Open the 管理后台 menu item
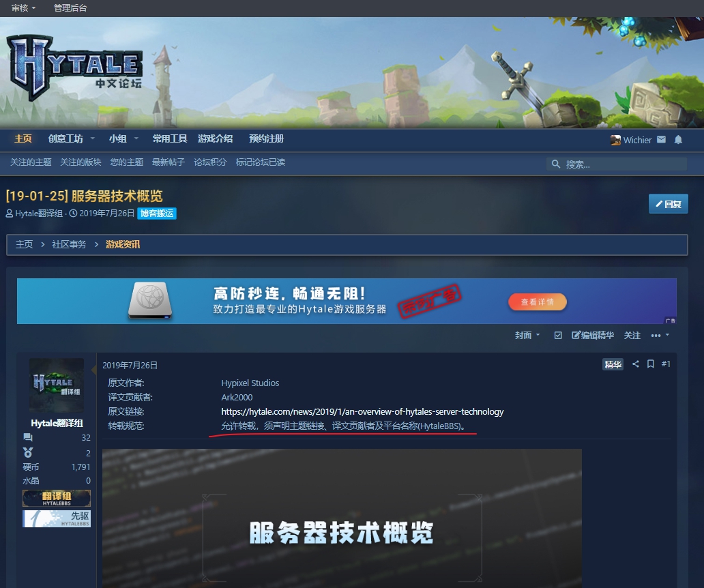 [x=70, y=8]
